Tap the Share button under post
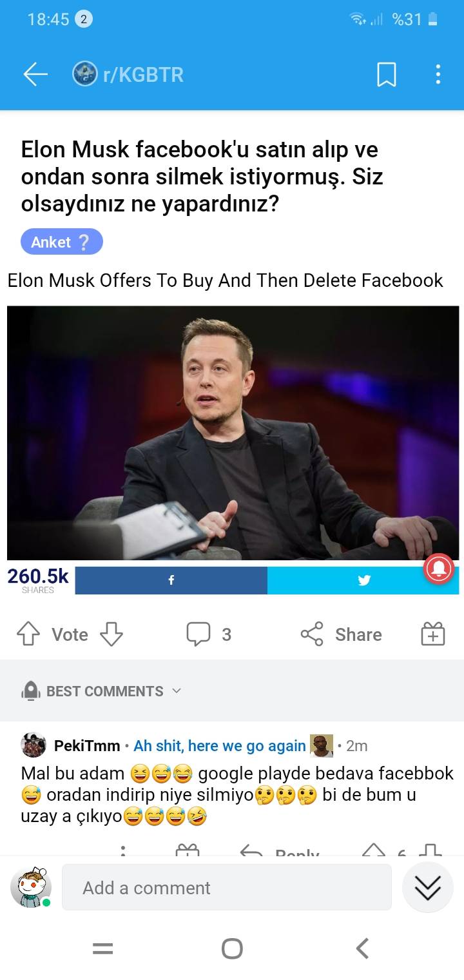The image size is (464, 980). pyautogui.click(x=342, y=634)
